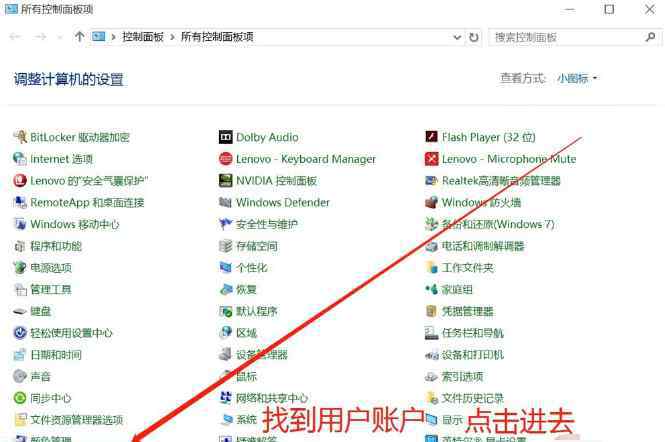This screenshot has width=665, height=442.
Task: Click the NVIDIA 控制面板 icon
Action: click(x=226, y=181)
